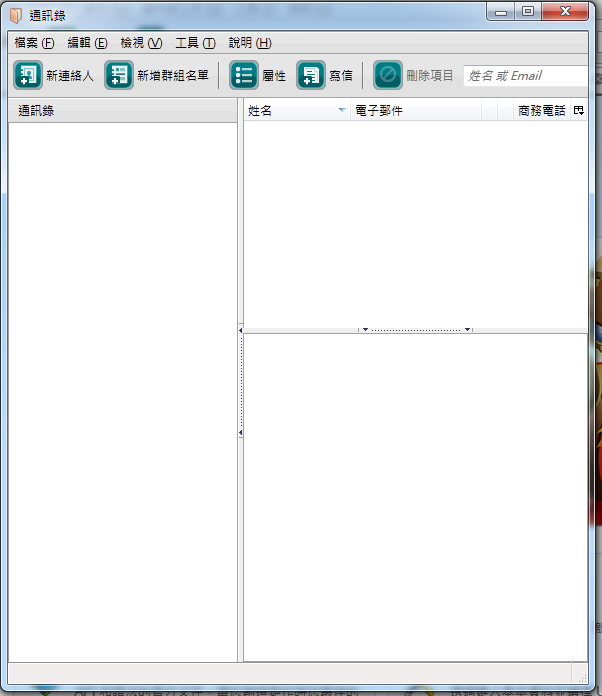This screenshot has height=696, width=602.
Task: Minimize the 通訊錄 window
Action: point(501,12)
